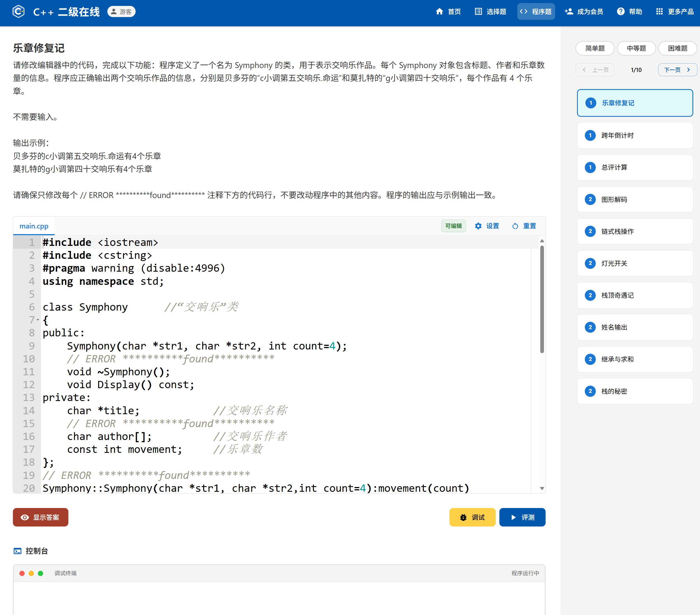Image resolution: width=700 pixels, height=615 pixels.
Task: Select problem 链式栈操作
Action: (635, 231)
